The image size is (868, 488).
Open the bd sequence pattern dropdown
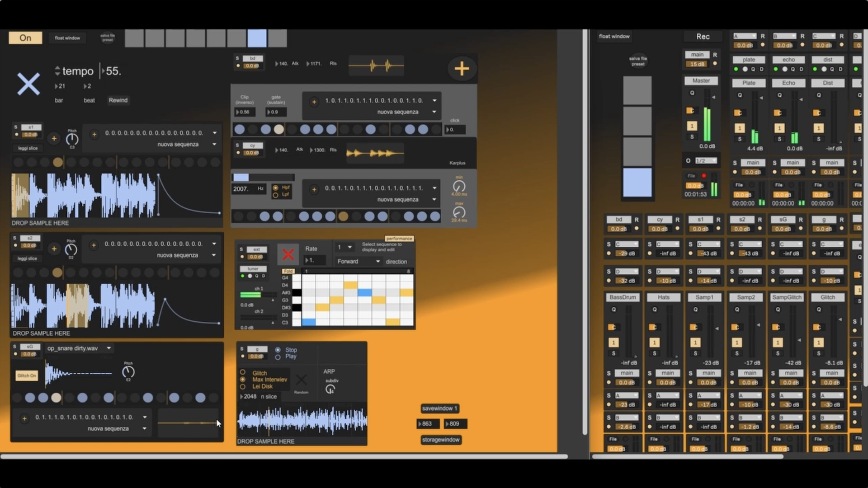[380, 100]
